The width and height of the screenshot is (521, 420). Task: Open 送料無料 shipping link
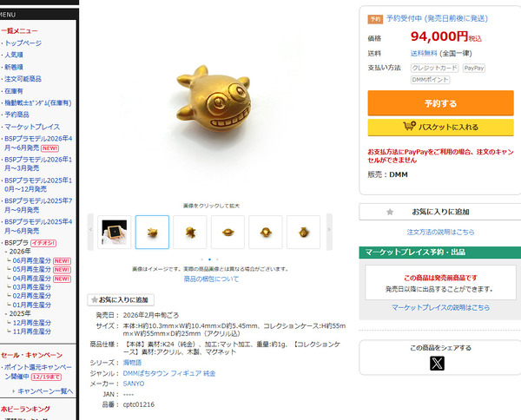(424, 54)
